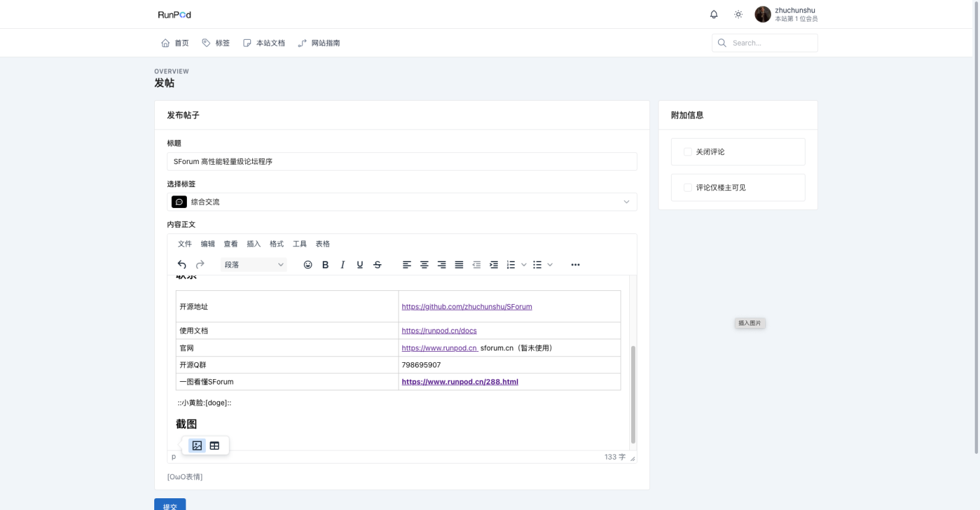Viewport: 980px width, 510px height.
Task: Expand the 段落 block format dropdown
Action: coord(253,265)
